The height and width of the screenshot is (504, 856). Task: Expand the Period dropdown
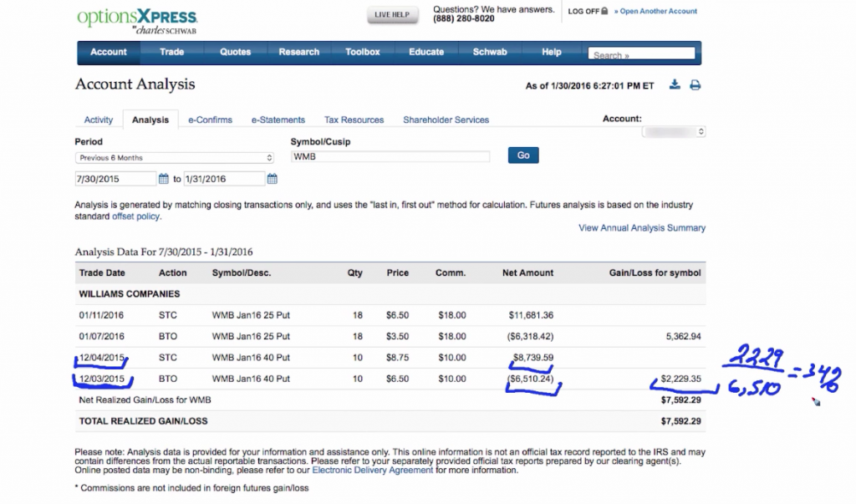174,158
